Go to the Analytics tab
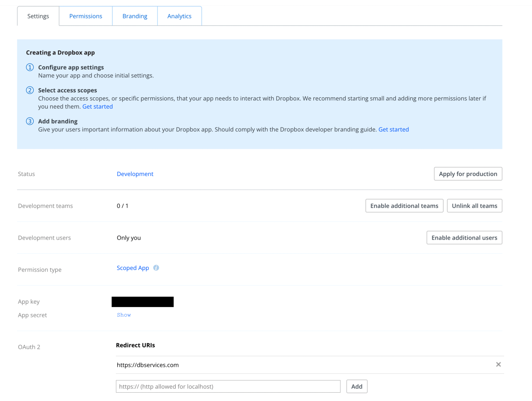The height and width of the screenshot is (401, 532). 180,16
